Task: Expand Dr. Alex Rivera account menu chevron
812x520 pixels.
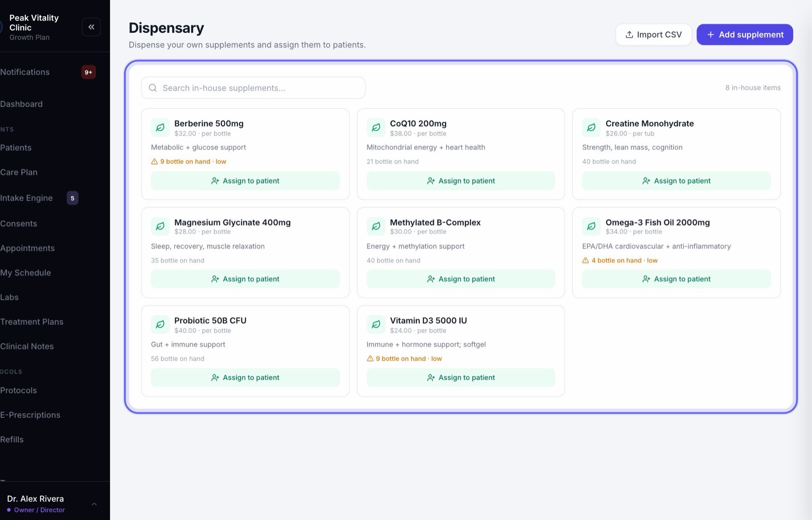Action: point(94,504)
